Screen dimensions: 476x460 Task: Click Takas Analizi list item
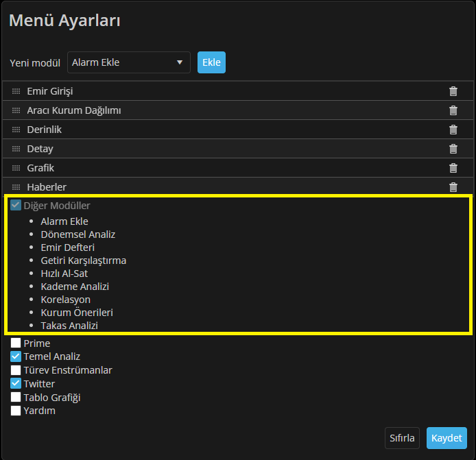coord(69,325)
